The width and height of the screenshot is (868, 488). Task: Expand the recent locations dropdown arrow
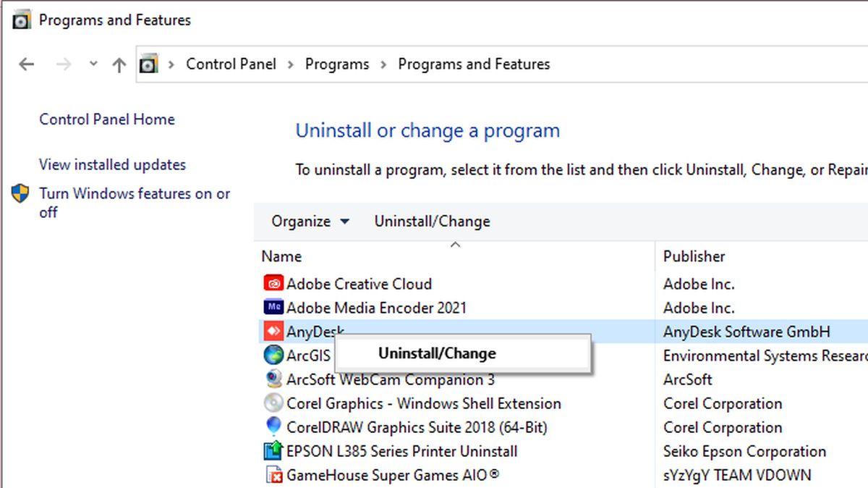[x=93, y=64]
